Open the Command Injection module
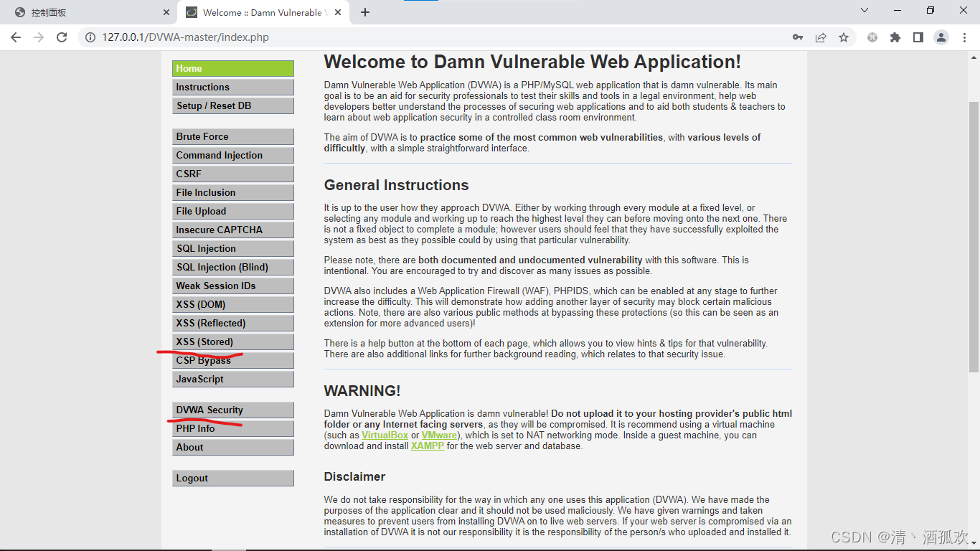The image size is (980, 551). (233, 155)
